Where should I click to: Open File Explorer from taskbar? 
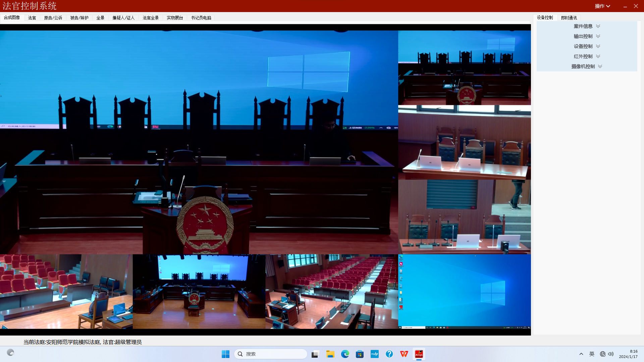point(330,354)
